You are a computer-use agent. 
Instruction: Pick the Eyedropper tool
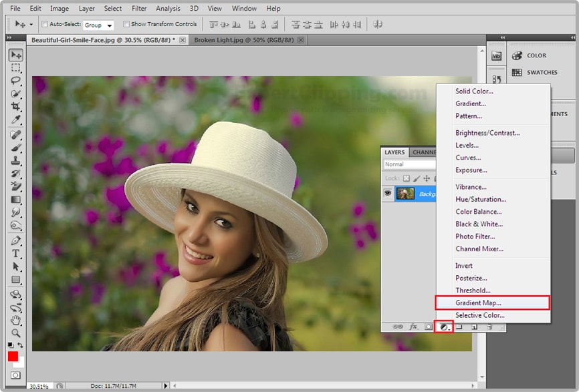click(15, 120)
